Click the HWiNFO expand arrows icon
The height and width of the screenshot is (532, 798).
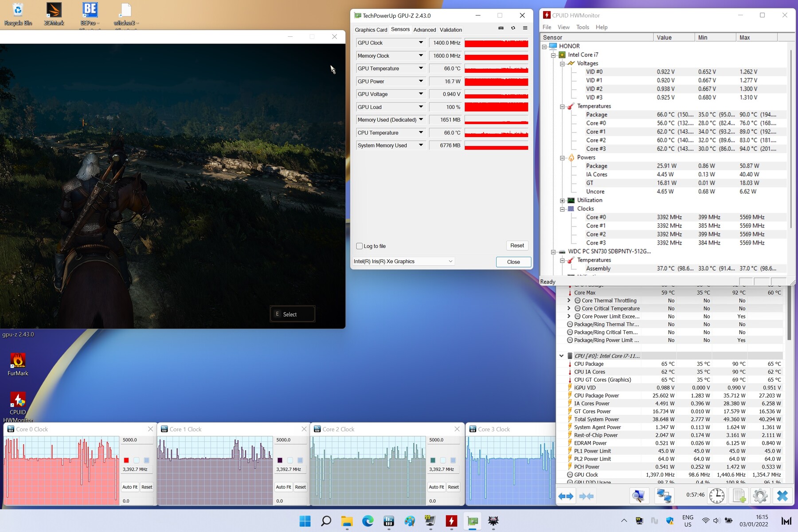click(x=566, y=496)
